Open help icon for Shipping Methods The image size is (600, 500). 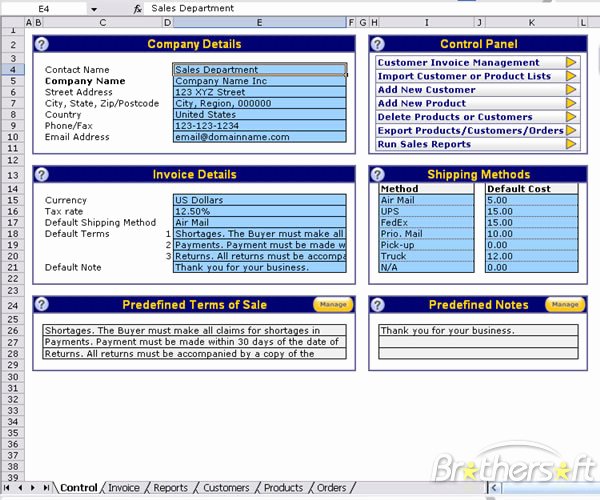click(x=377, y=175)
